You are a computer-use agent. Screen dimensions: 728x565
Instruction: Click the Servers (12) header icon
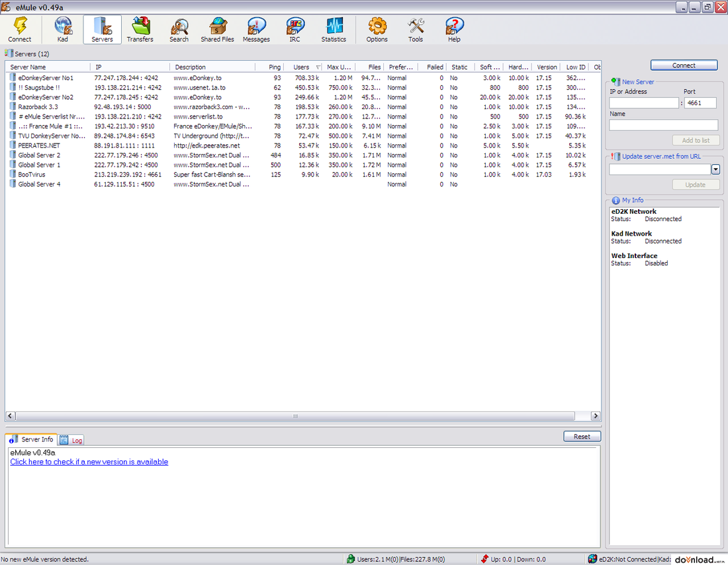9,54
